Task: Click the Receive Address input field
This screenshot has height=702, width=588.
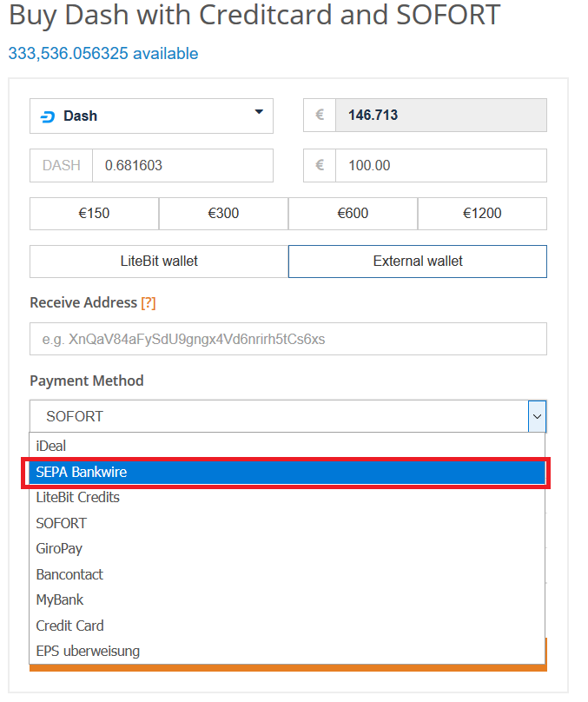Action: (288, 340)
